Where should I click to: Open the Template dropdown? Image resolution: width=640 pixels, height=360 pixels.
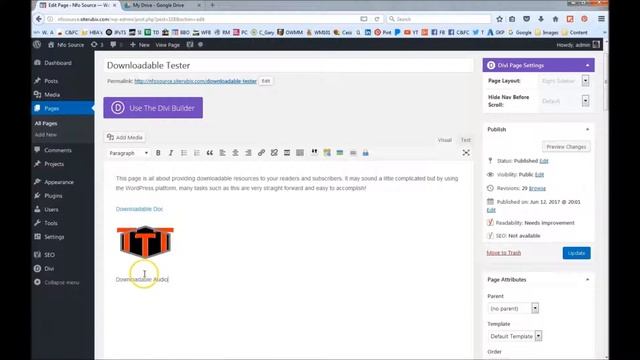coord(515,336)
